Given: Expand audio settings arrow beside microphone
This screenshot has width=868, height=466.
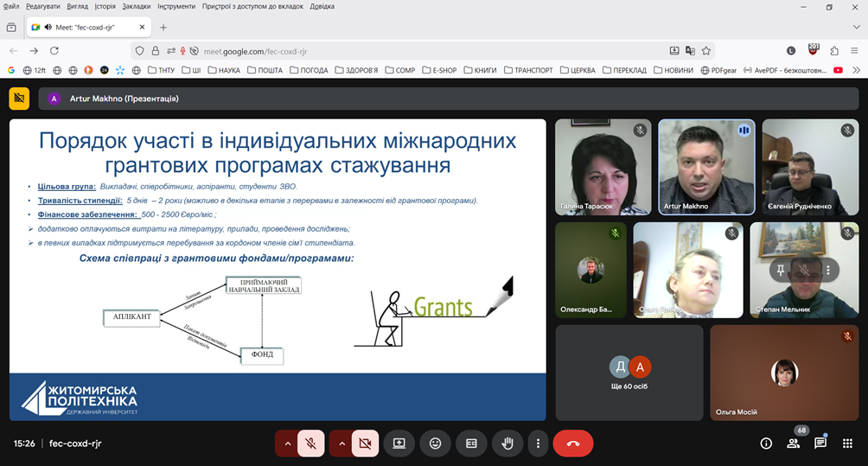Looking at the screenshot, I should (287, 444).
